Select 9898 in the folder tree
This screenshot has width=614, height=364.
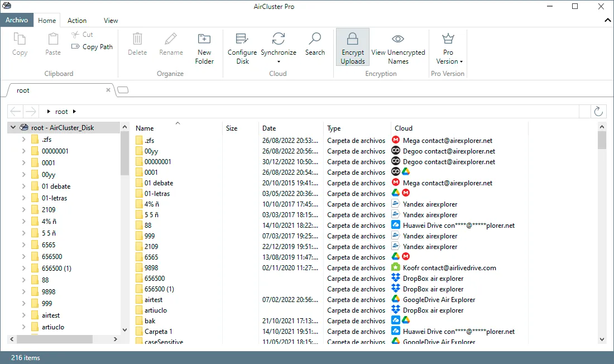coord(49,292)
